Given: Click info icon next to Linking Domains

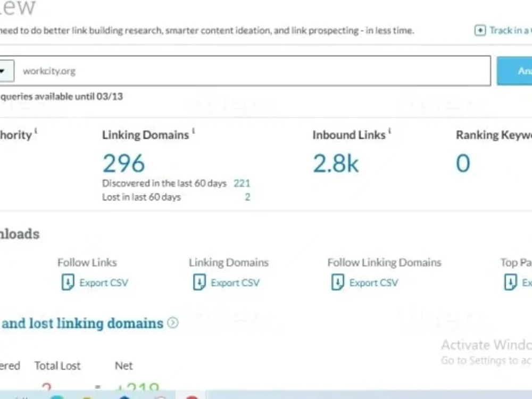Looking at the screenshot, I should [x=194, y=131].
